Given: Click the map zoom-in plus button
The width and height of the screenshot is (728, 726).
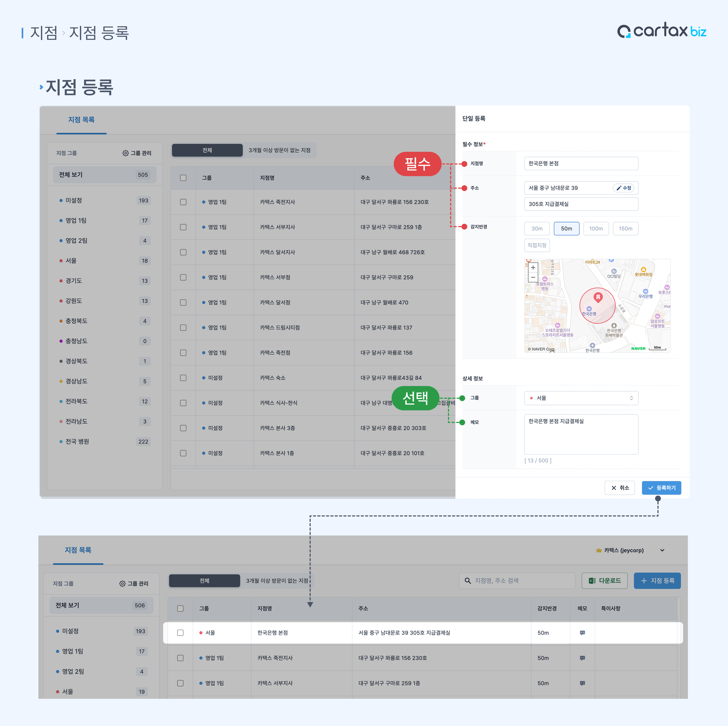Looking at the screenshot, I should (x=533, y=268).
